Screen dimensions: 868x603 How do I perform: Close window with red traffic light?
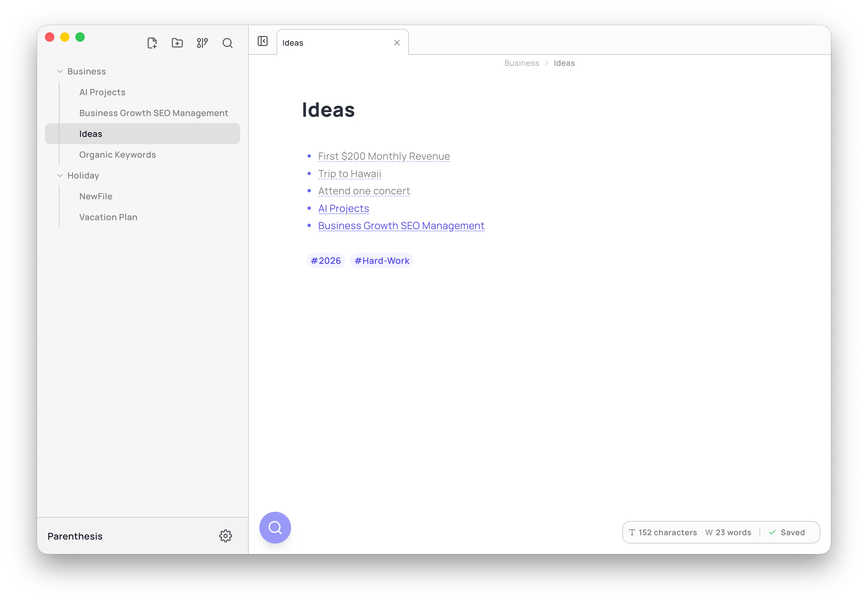[x=50, y=37]
